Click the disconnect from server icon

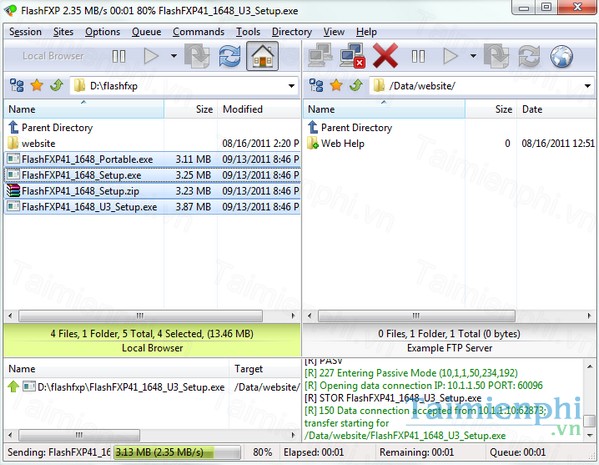click(x=352, y=56)
